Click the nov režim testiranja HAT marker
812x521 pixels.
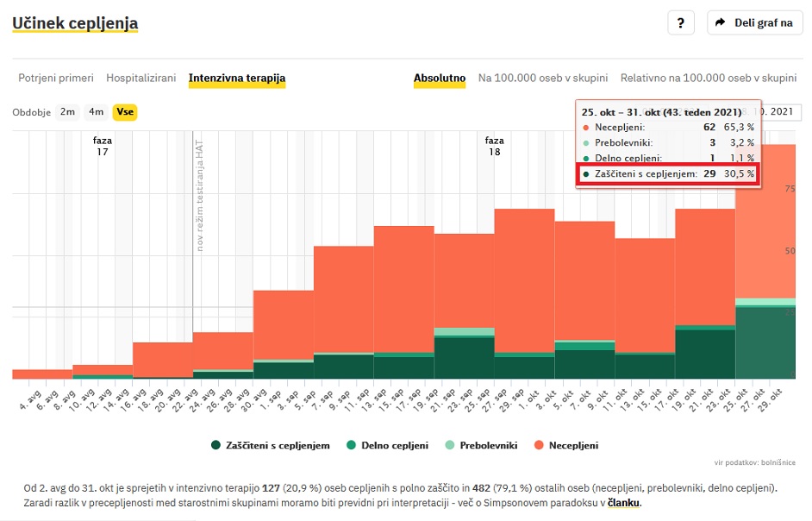[199, 196]
